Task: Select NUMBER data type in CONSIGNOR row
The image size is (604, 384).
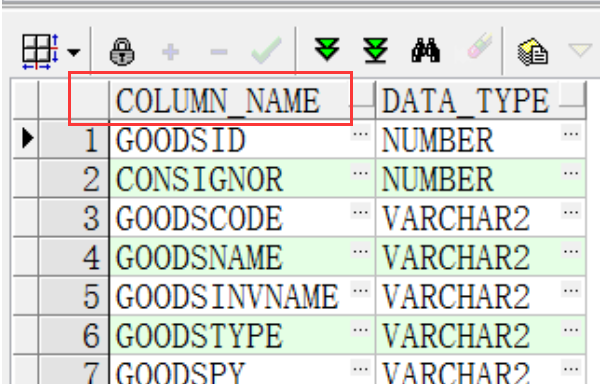Action: (480, 179)
